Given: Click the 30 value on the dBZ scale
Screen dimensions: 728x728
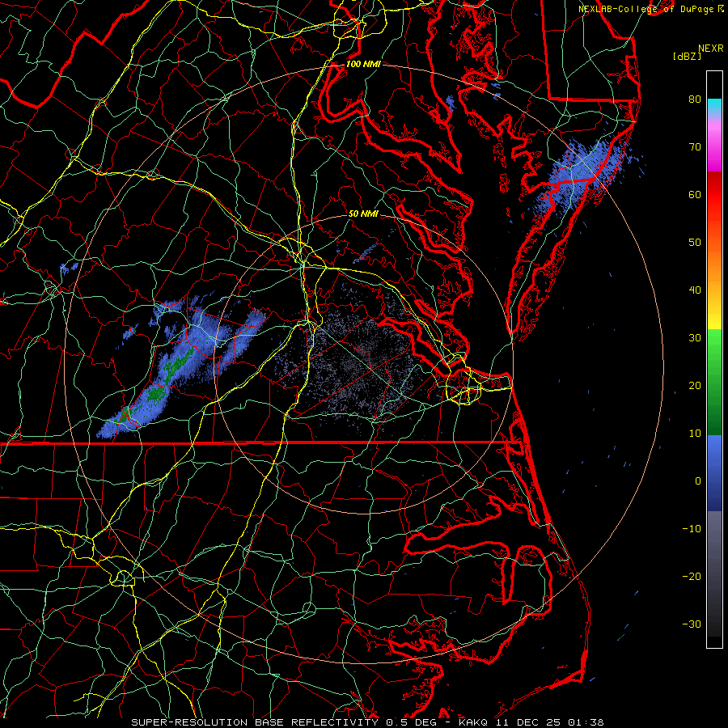Looking at the screenshot, I should pos(695,337).
